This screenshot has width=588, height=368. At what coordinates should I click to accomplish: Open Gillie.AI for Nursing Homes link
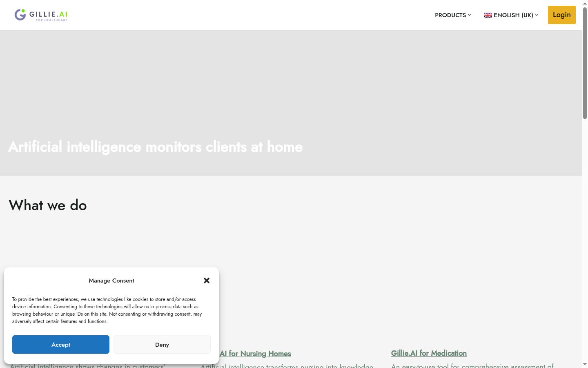coord(255,354)
